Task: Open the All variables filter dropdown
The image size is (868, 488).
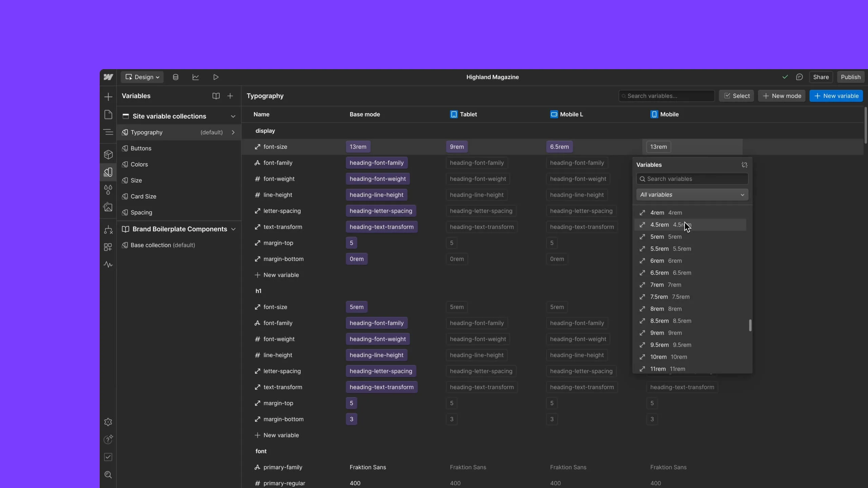Action: click(692, 195)
